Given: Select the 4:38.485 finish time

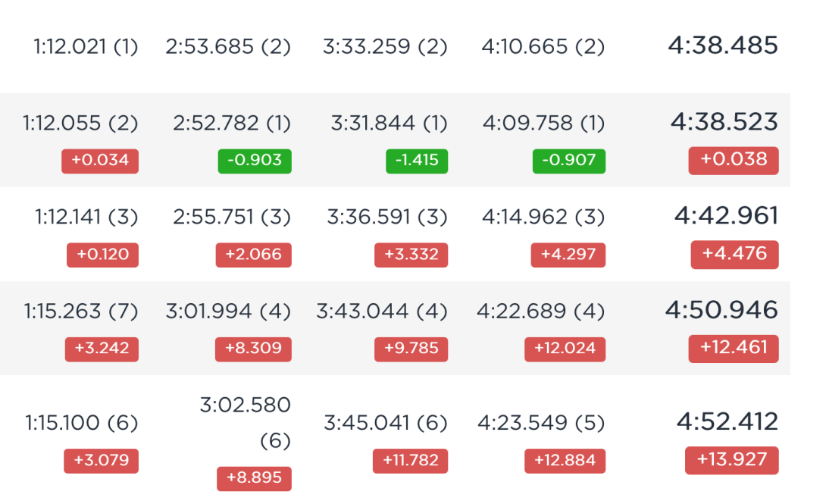Looking at the screenshot, I should coord(723,45).
